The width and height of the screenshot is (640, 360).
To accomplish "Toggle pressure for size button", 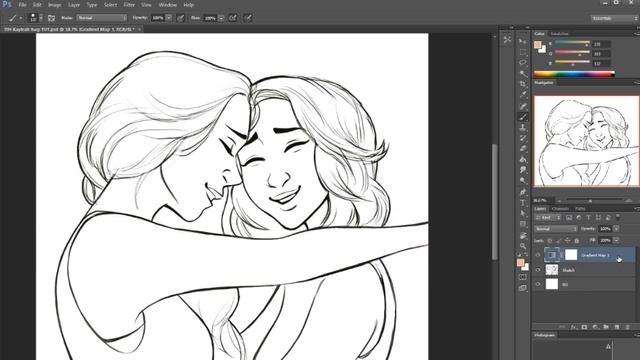I will click(248, 18).
